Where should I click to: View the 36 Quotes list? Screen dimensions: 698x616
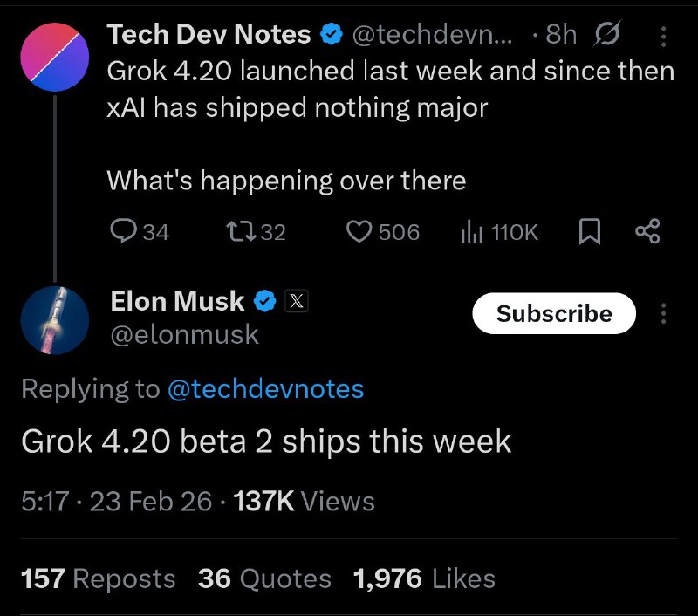(265, 578)
